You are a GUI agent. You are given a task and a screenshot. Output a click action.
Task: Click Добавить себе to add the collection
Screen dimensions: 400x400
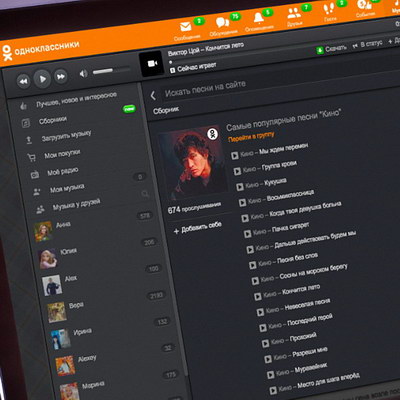(x=198, y=228)
